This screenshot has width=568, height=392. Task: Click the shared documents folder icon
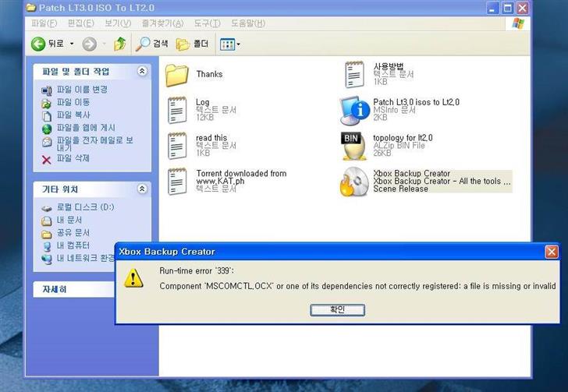[47, 234]
